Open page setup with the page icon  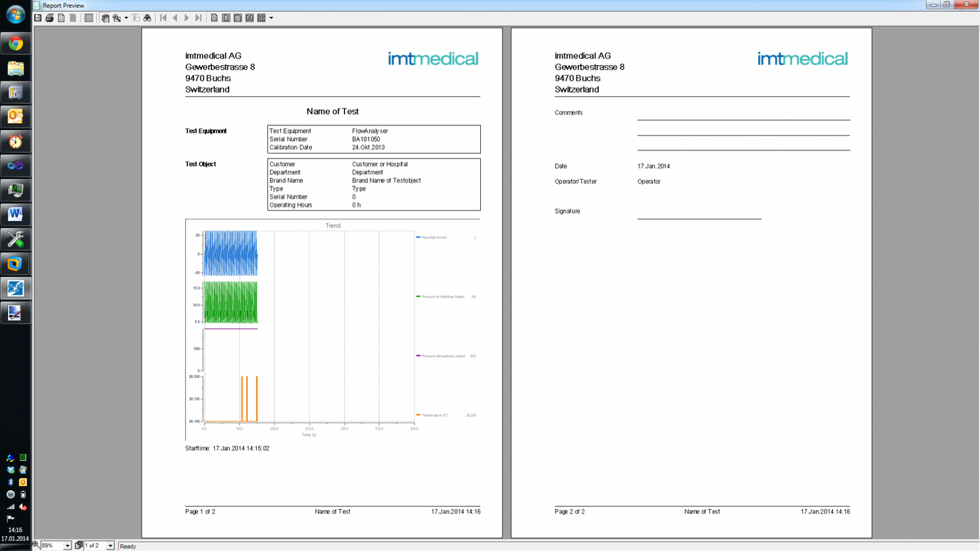click(61, 17)
